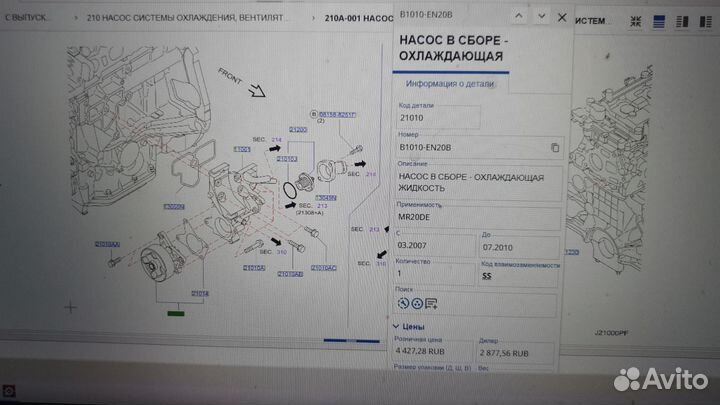Click dealer price 2 877,56 RUB
This screenshot has height=405, width=720.
(x=504, y=353)
